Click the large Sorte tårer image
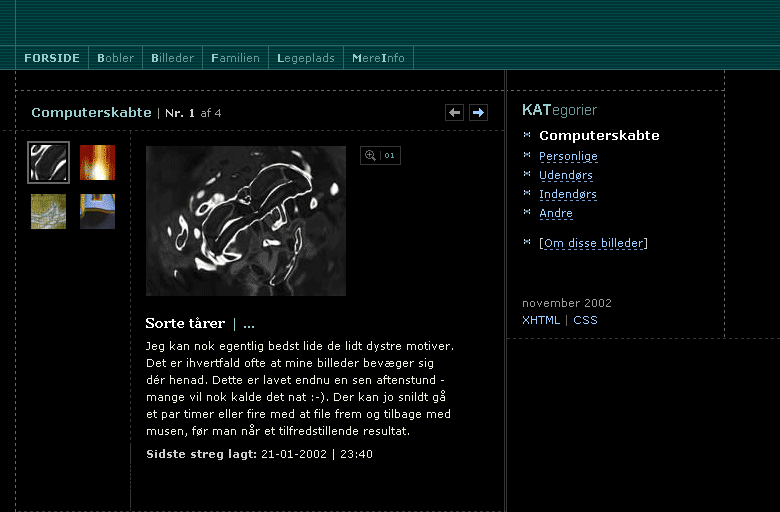Image resolution: width=780 pixels, height=512 pixels. (x=246, y=221)
